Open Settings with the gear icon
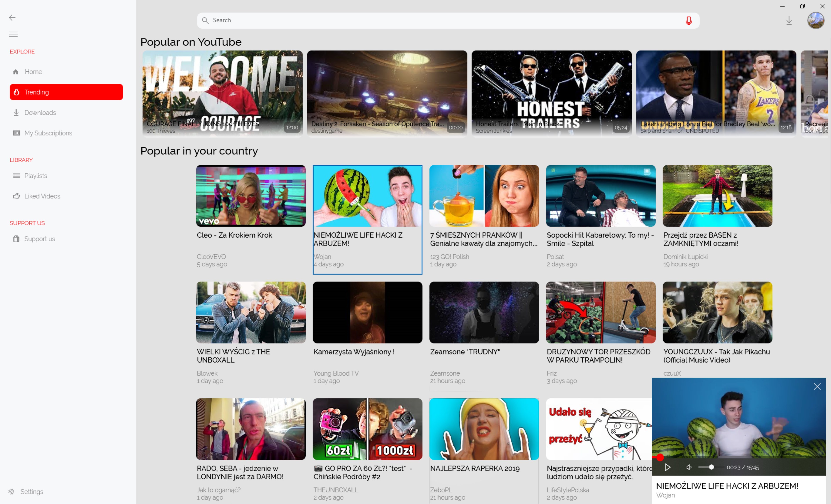 click(12, 492)
